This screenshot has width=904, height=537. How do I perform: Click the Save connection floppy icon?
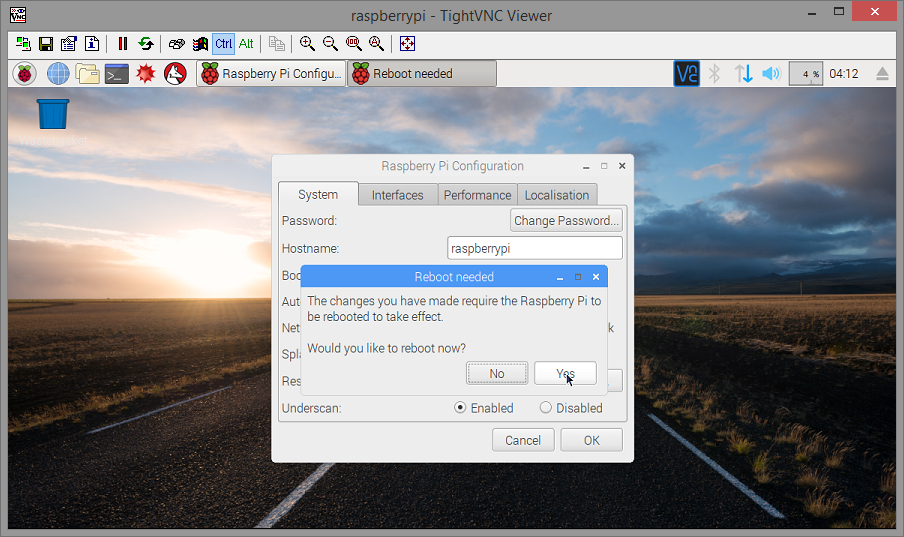point(46,44)
